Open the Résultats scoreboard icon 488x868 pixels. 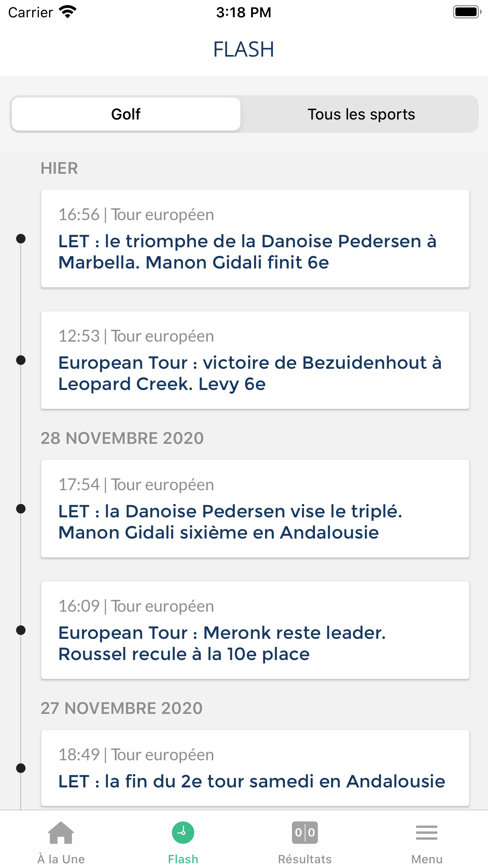coord(305,833)
